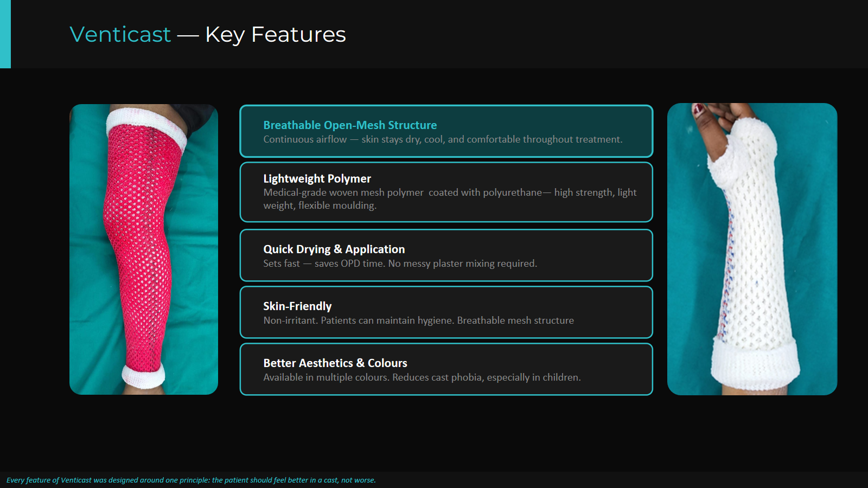This screenshot has height=488, width=868.
Task: Choose the Skin-Friendly feature card
Action: 446,312
